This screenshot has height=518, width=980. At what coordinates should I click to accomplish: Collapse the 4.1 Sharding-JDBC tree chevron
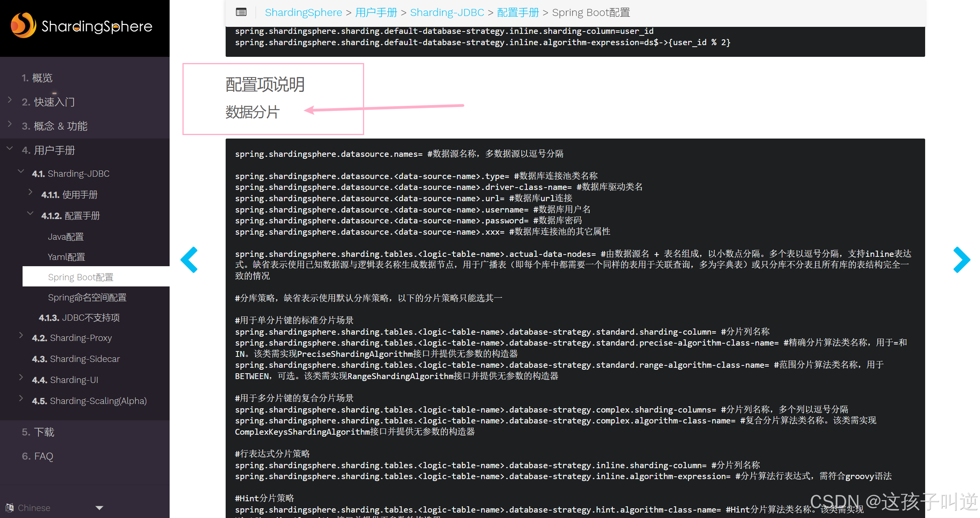point(21,172)
